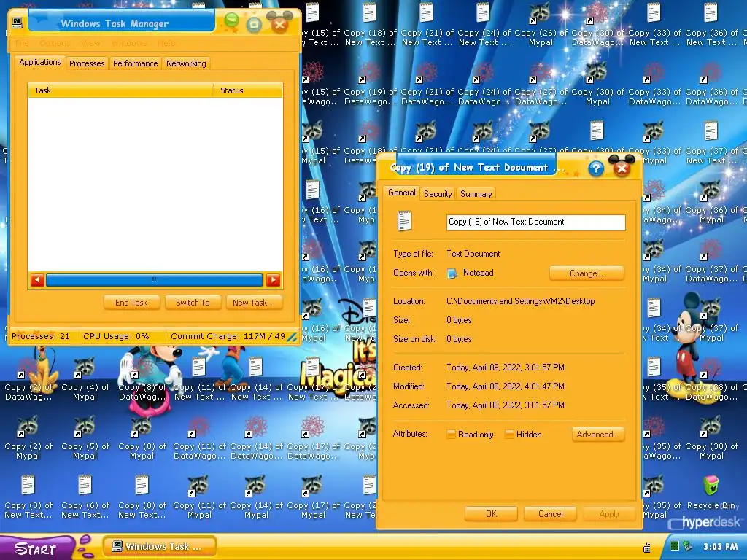The width and height of the screenshot is (747, 560).
Task: Click Change... next to Notepad
Action: click(587, 273)
